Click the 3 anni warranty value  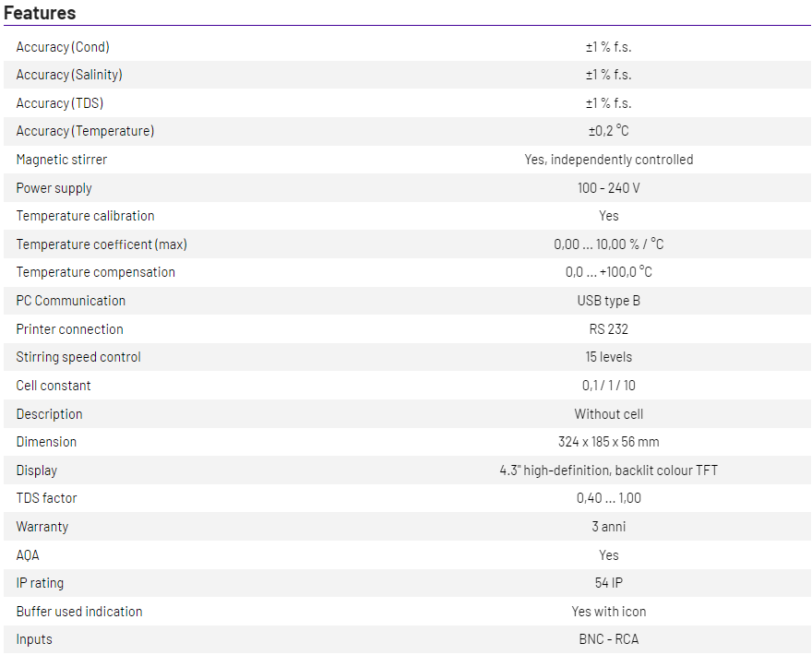pyautogui.click(x=608, y=527)
